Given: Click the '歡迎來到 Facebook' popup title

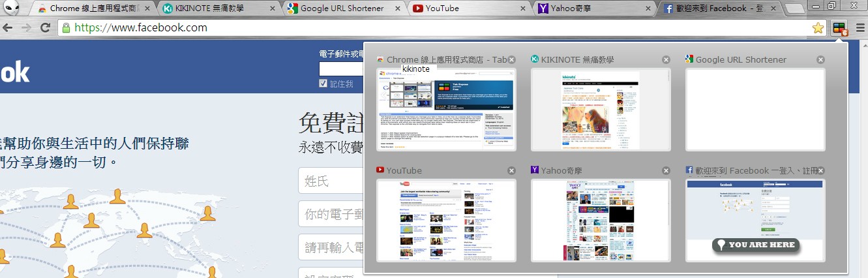Looking at the screenshot, I should click(756, 170).
